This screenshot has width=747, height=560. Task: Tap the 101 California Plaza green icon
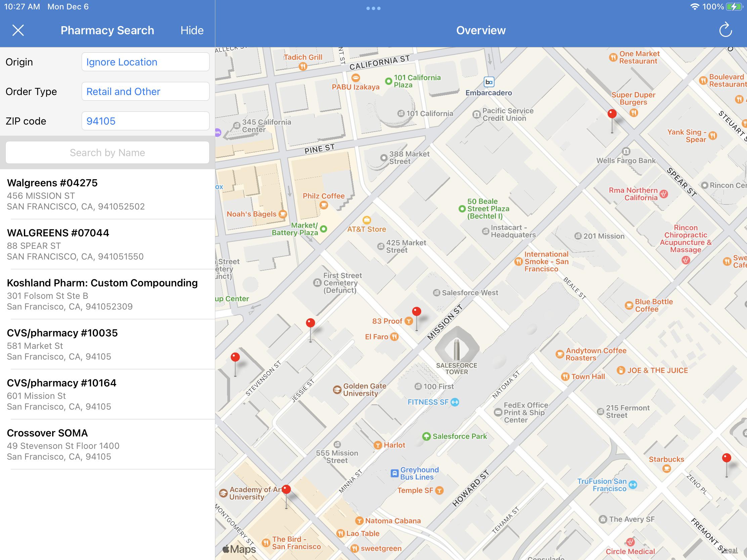tap(389, 81)
